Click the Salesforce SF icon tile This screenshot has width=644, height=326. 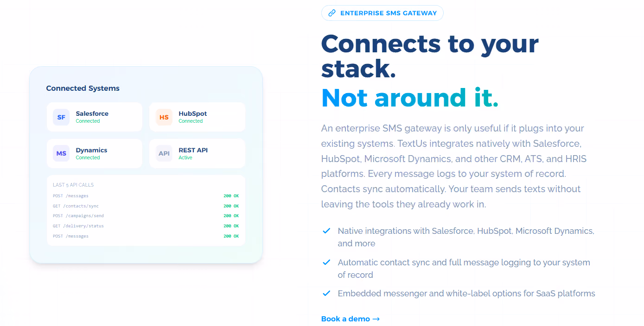coord(61,117)
